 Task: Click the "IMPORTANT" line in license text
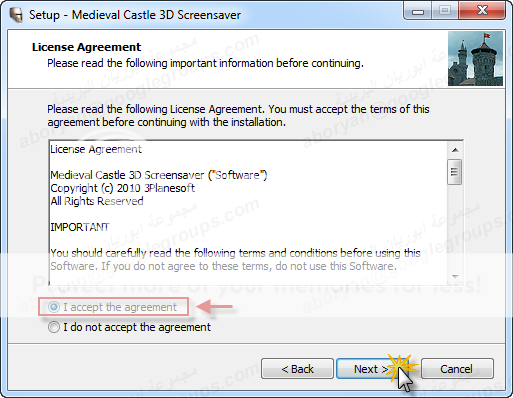point(80,227)
